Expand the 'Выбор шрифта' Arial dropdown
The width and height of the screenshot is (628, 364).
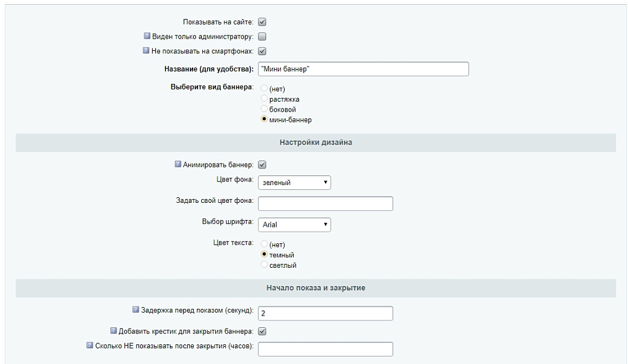coord(294,225)
